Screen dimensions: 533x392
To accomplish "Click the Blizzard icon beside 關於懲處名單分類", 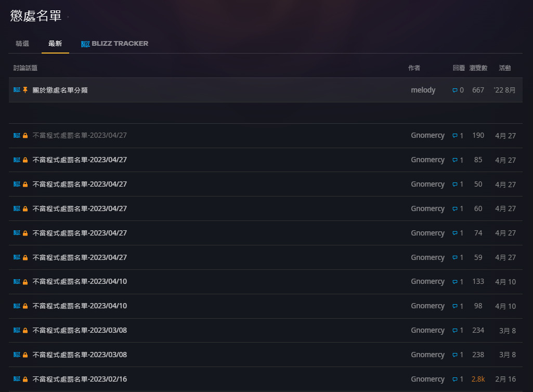I will tap(17, 90).
